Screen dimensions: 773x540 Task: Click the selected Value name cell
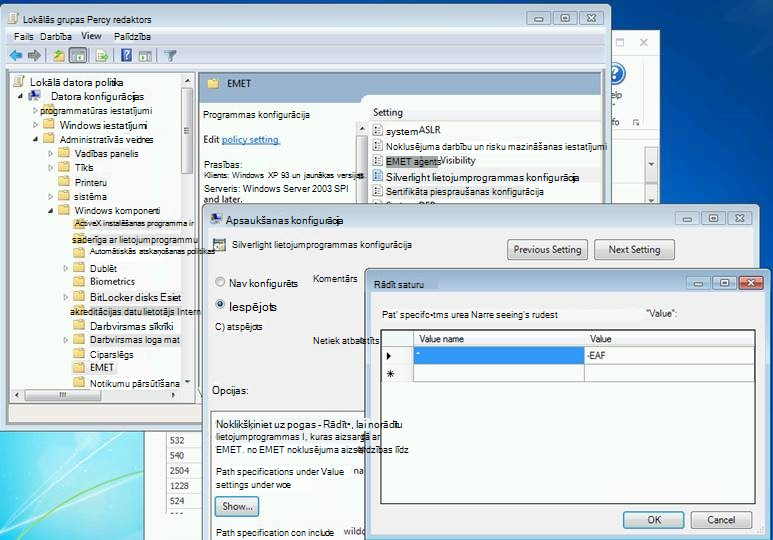click(498, 355)
